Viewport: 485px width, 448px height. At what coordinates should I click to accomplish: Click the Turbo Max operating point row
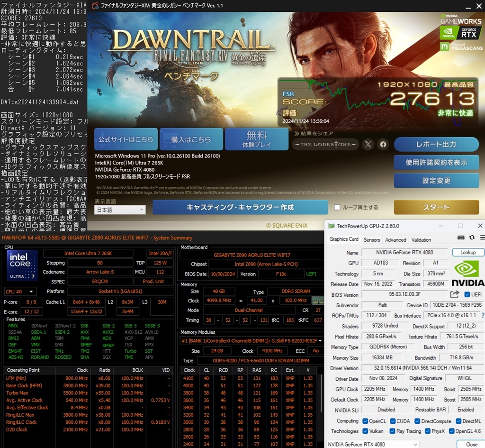point(88,393)
